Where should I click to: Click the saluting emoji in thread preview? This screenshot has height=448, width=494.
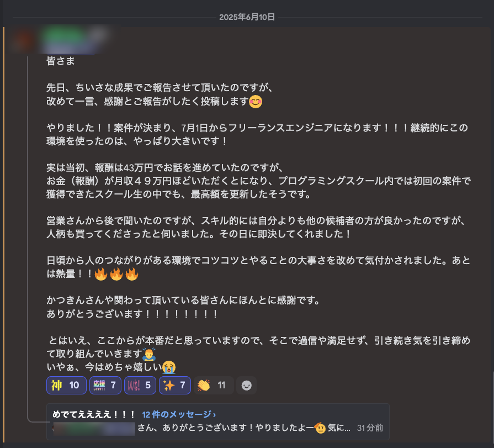tap(320, 428)
